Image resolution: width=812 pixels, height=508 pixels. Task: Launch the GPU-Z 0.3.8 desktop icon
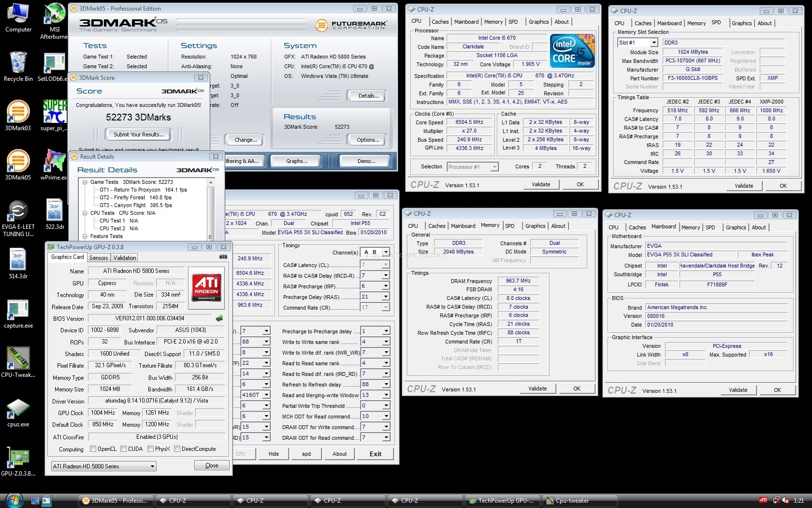(18, 461)
